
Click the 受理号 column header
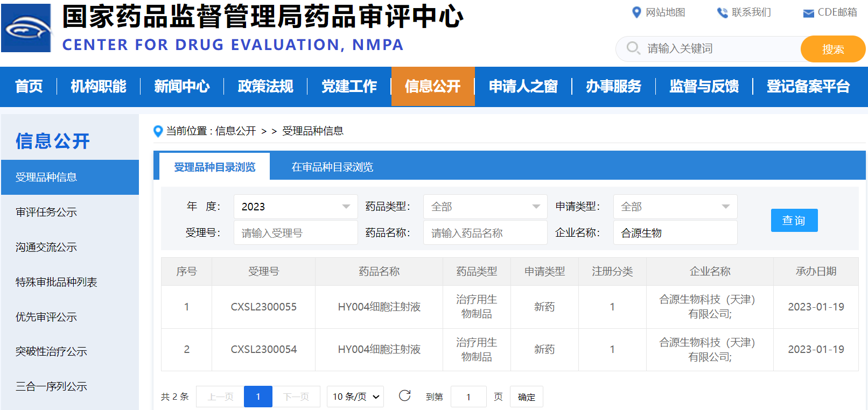pyautogui.click(x=264, y=271)
